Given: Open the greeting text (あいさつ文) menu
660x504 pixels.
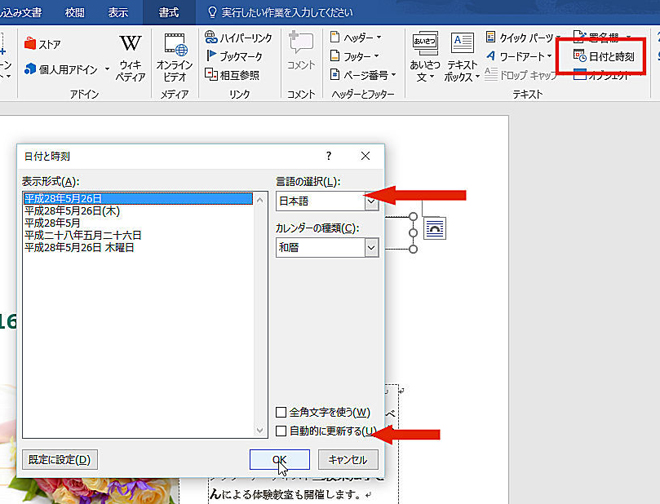Looking at the screenshot, I should point(425,58).
